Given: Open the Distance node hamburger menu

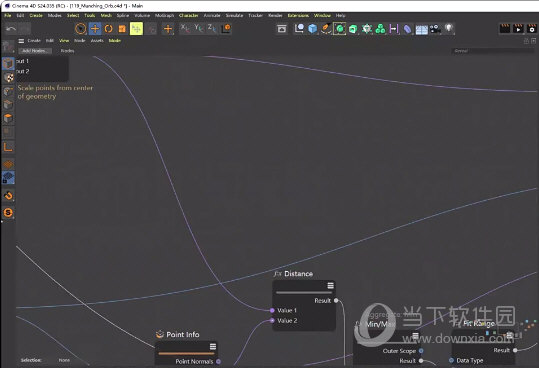Looking at the screenshot, I should point(330,286).
